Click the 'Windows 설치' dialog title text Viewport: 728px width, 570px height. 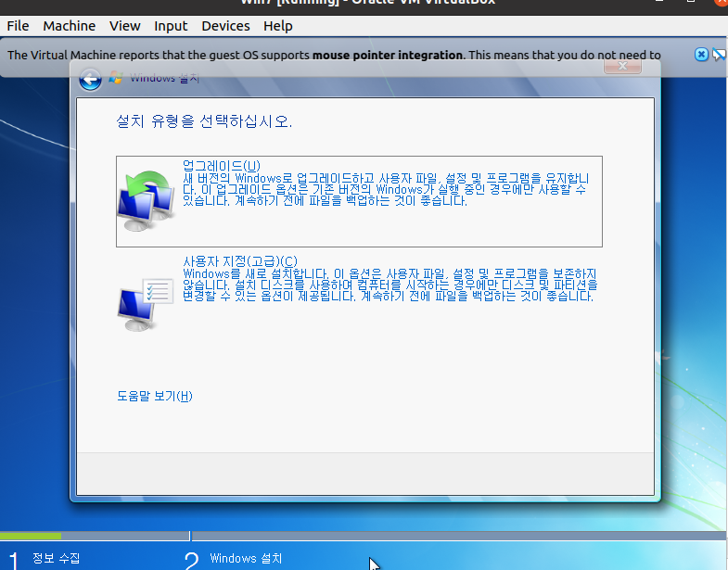(164, 78)
